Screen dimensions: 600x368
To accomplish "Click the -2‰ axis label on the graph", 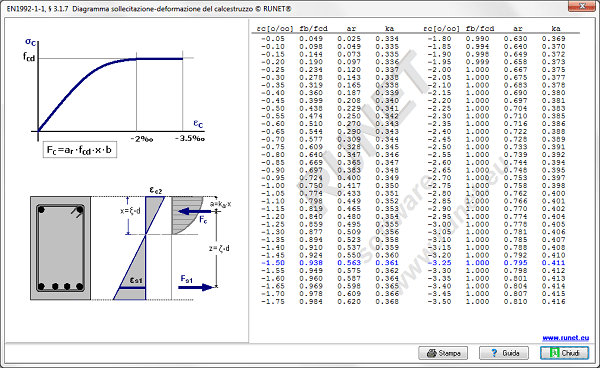I will coord(142,138).
